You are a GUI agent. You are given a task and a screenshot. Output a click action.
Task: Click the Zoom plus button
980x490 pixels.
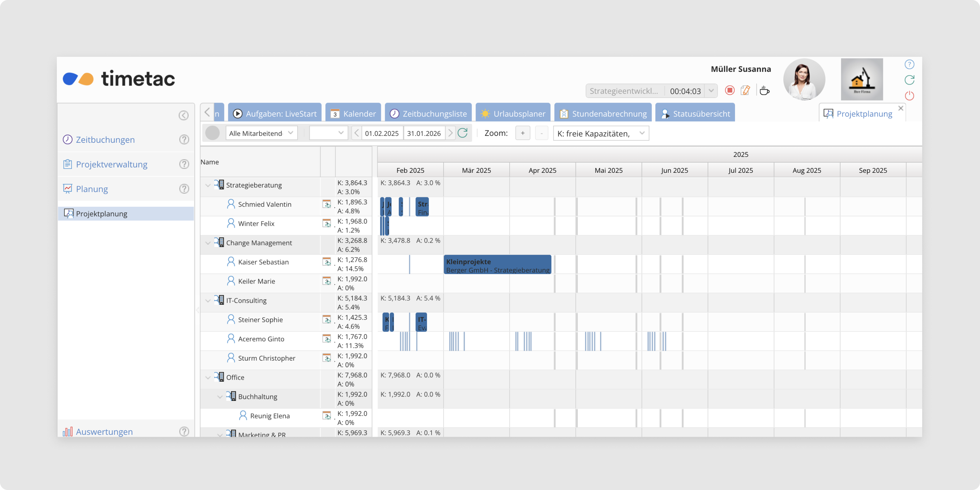coord(522,133)
